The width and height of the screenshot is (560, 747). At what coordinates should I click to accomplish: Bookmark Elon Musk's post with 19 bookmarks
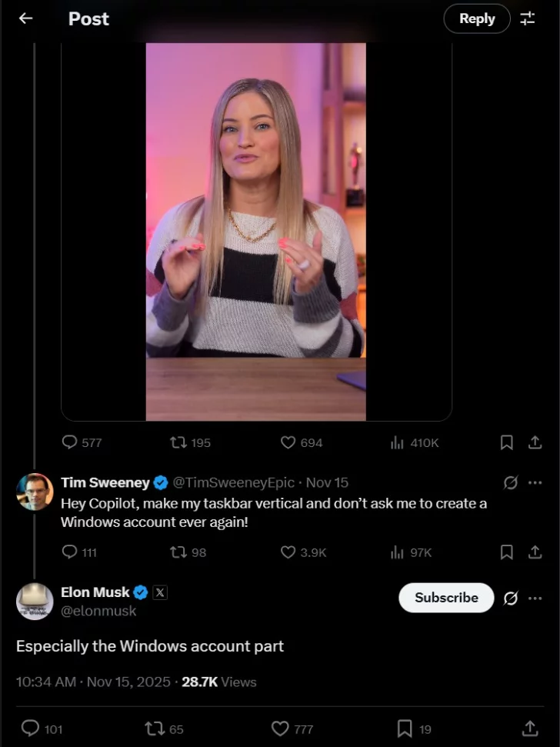coord(405,729)
